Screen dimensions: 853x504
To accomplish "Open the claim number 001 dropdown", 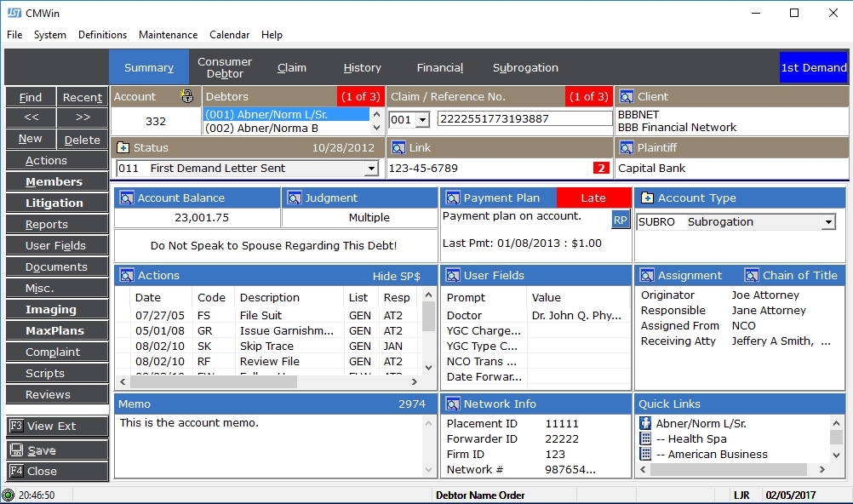I will pyautogui.click(x=423, y=120).
